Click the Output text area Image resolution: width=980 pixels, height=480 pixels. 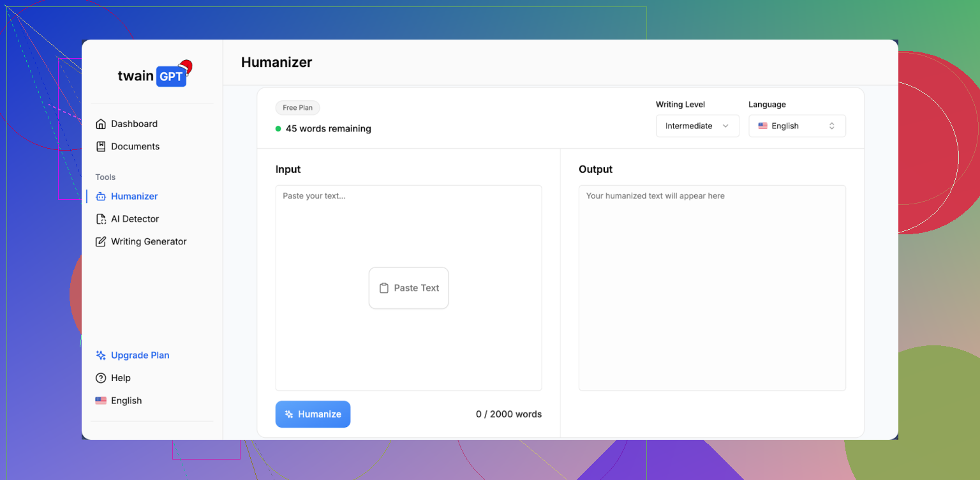point(712,287)
